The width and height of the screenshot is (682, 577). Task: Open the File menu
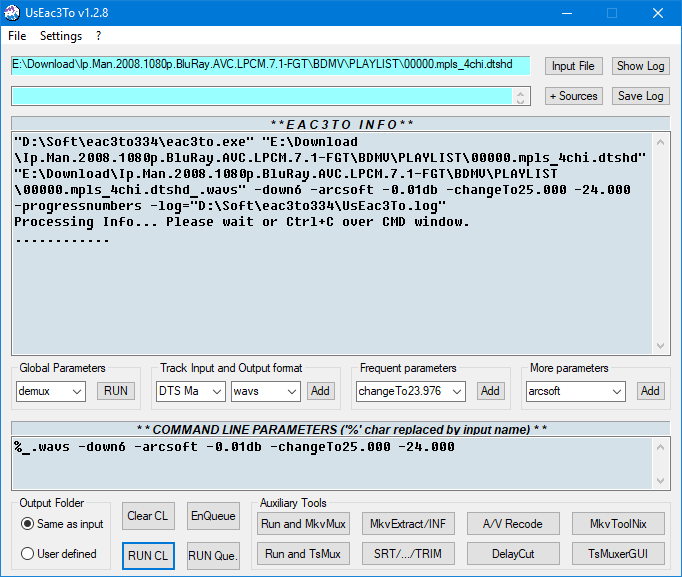(x=17, y=36)
